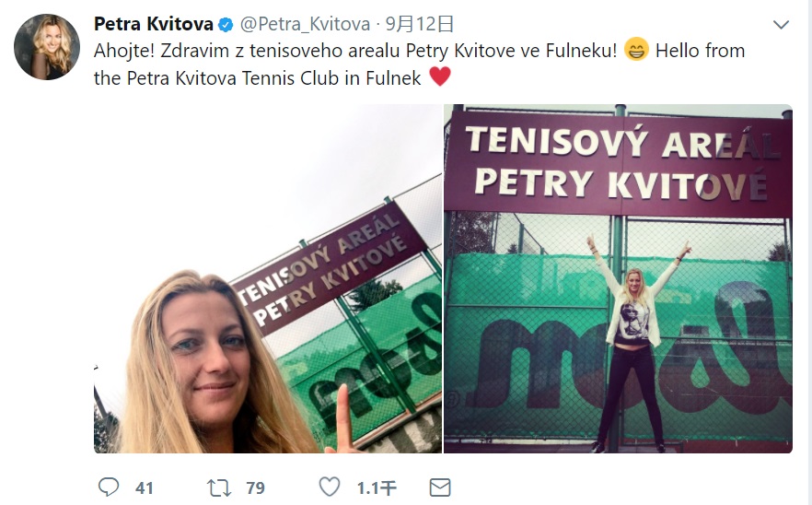812x505 pixels.
Task: Click the blue verified badge
Action: 226,24
